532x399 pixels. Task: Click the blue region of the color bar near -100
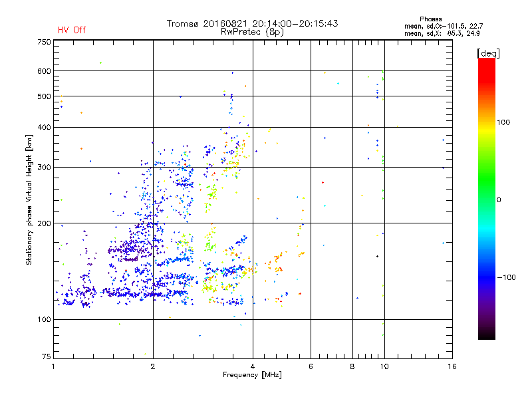pos(487,277)
